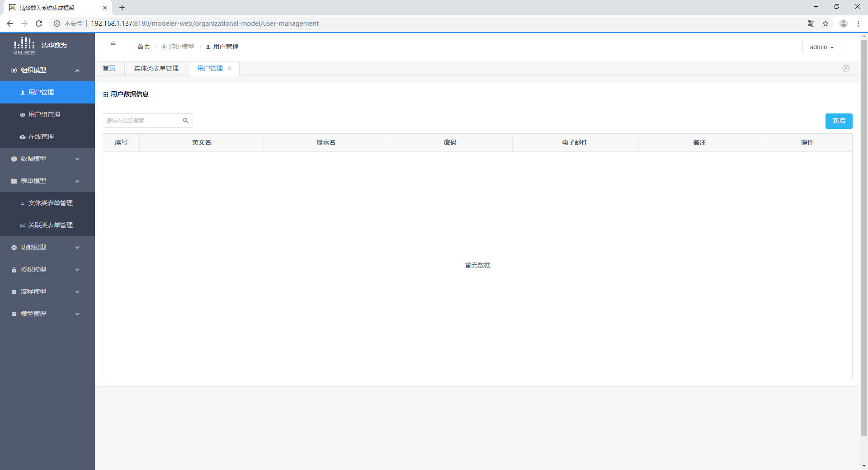Close the 用户管理 tab

[230, 68]
